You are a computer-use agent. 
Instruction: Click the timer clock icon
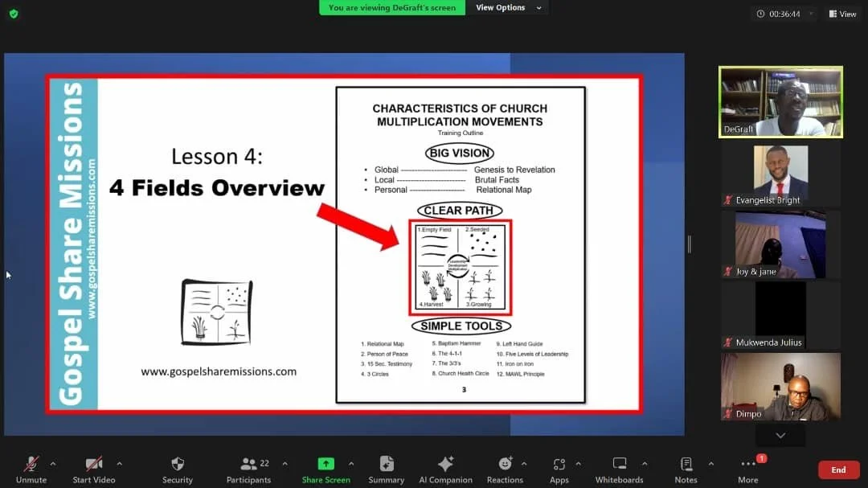[x=760, y=14]
